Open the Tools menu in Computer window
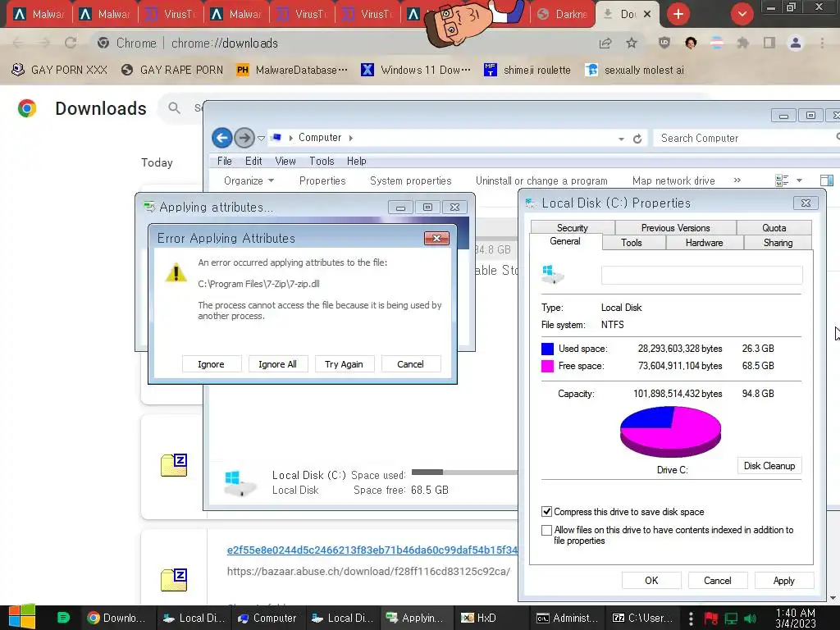This screenshot has height=630, width=840. coord(322,162)
